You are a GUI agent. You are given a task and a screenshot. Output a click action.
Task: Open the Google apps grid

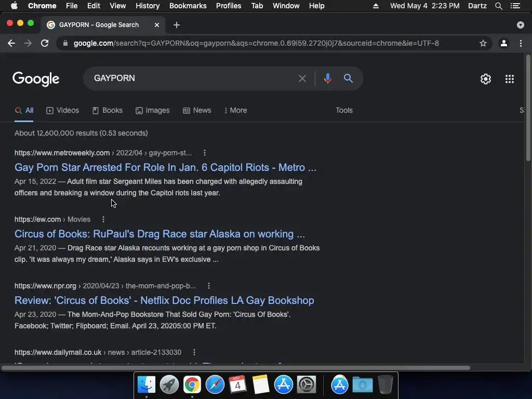tap(509, 79)
